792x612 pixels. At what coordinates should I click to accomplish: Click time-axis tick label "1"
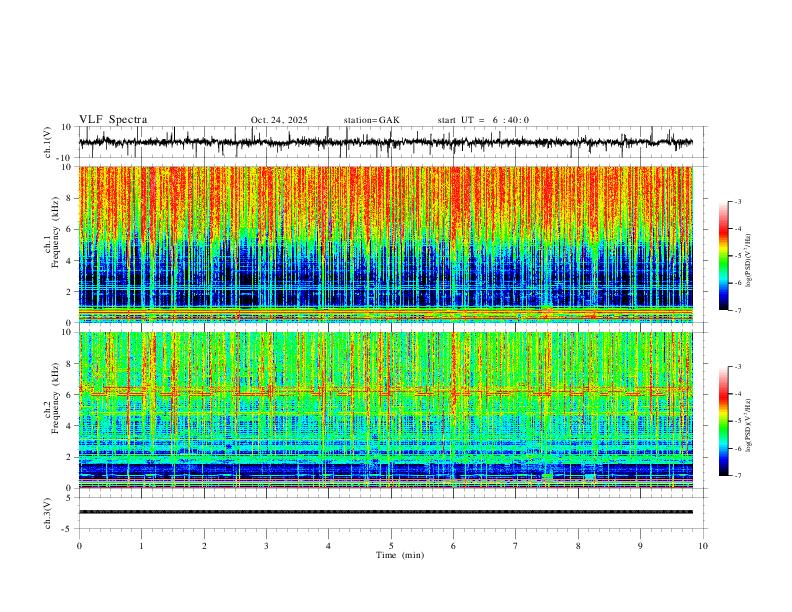click(x=141, y=546)
